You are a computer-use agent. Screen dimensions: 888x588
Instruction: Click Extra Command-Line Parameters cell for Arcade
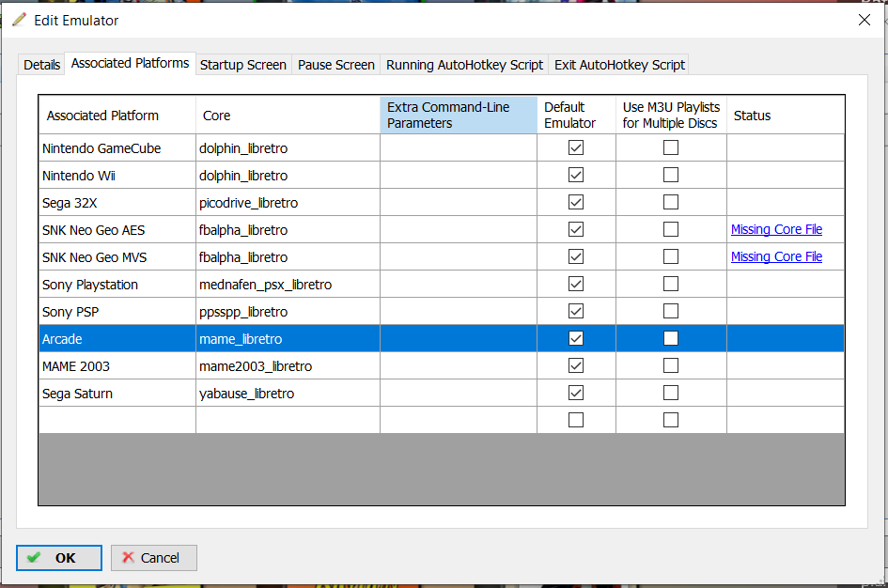[459, 338]
